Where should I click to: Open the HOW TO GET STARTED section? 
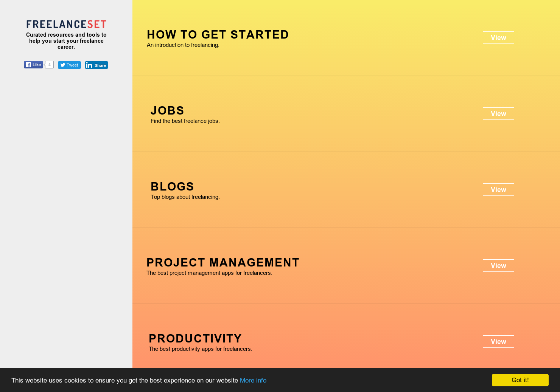coord(218,34)
